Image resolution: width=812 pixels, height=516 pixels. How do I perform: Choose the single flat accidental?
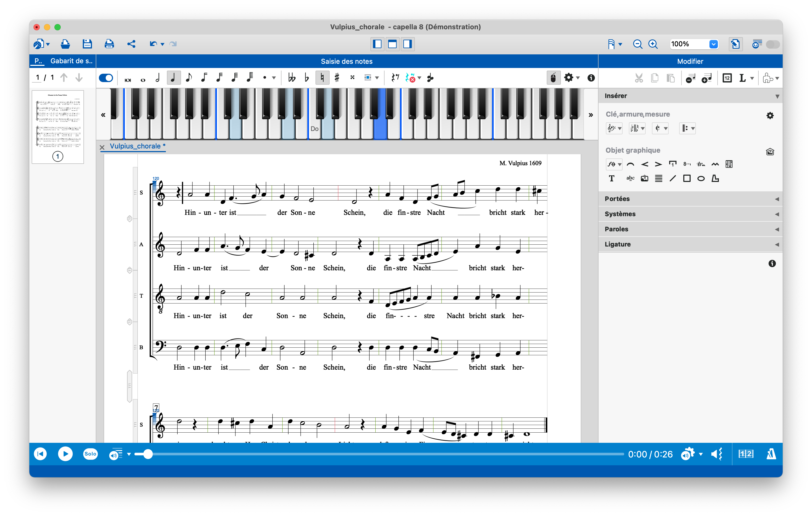point(307,78)
